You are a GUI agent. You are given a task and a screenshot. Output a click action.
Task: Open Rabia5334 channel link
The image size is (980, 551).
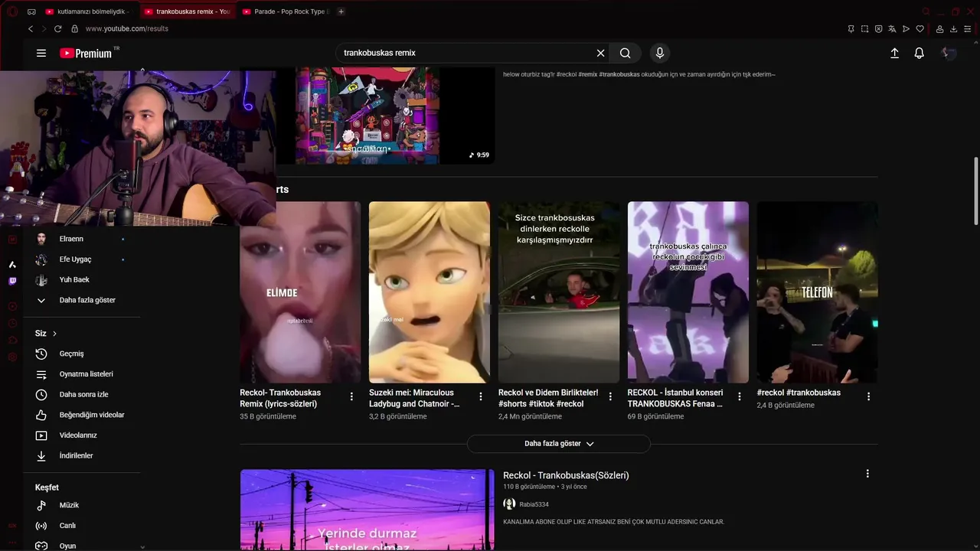pos(534,504)
